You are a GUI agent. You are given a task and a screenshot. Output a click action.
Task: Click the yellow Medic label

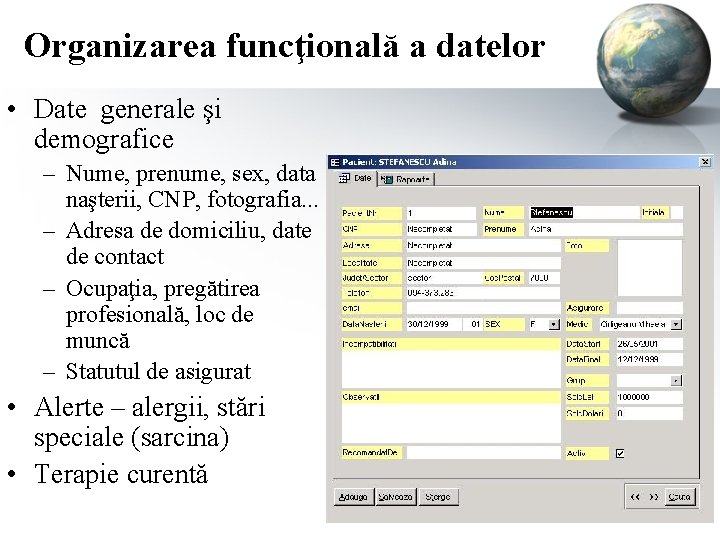pyautogui.click(x=580, y=324)
